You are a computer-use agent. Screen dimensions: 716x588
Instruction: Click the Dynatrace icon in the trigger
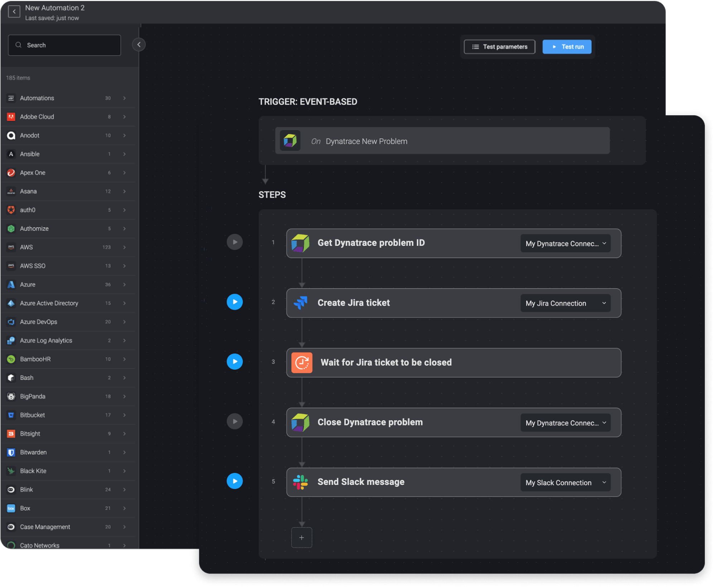(290, 141)
